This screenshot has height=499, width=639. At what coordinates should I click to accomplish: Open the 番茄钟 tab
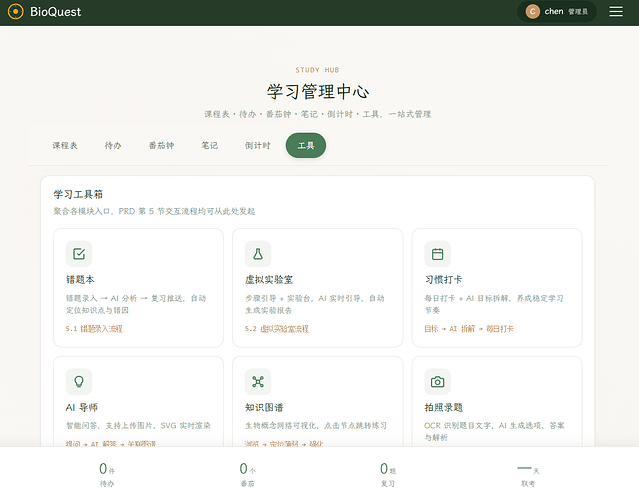point(161,146)
